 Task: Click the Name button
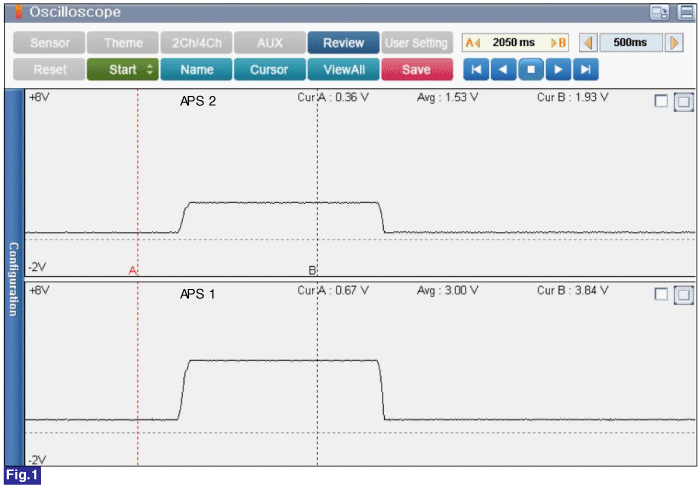196,70
